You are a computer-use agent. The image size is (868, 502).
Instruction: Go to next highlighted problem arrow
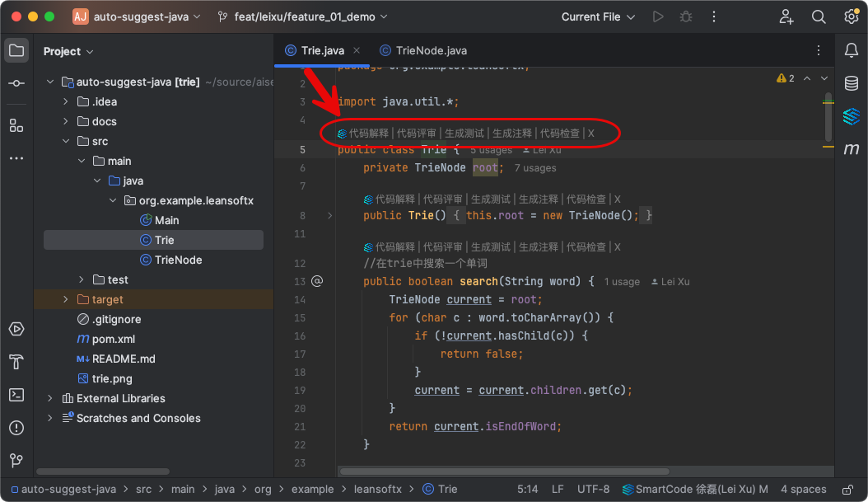click(824, 78)
